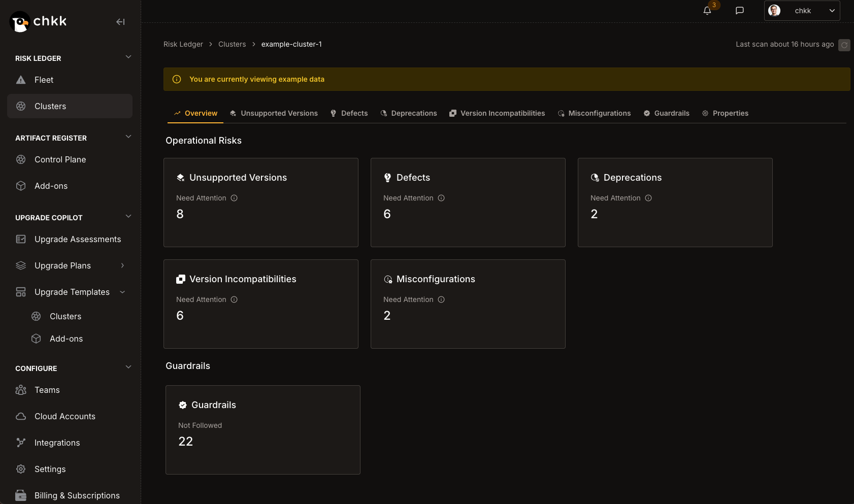The height and width of the screenshot is (504, 854).
Task: Open Fleet from sidebar
Action: 70,80
